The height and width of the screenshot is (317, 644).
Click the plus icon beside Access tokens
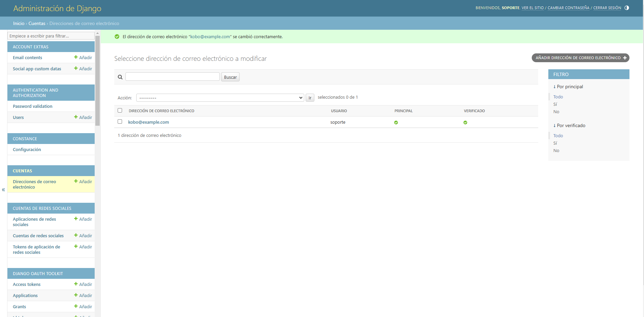pyautogui.click(x=76, y=284)
